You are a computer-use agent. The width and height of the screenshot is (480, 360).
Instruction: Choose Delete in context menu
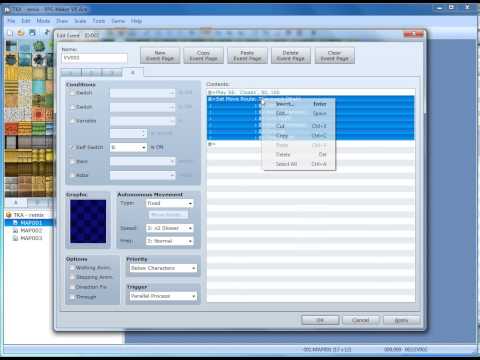pos(299,154)
